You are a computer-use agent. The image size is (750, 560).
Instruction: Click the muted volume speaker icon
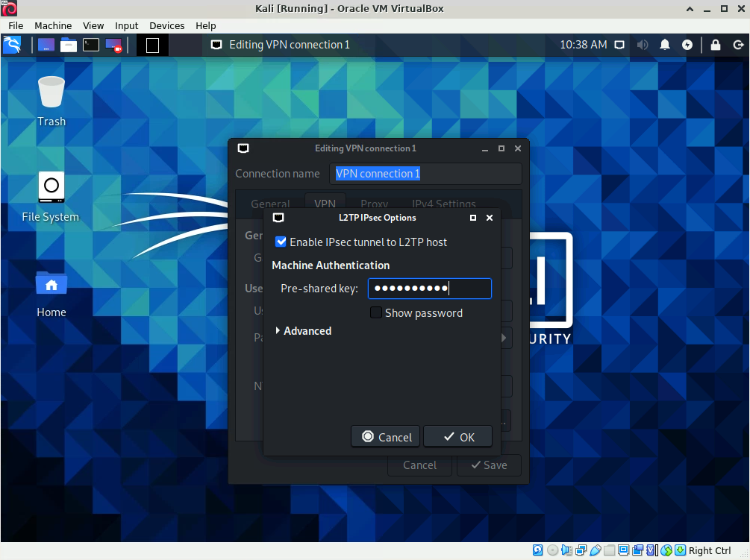coord(643,45)
